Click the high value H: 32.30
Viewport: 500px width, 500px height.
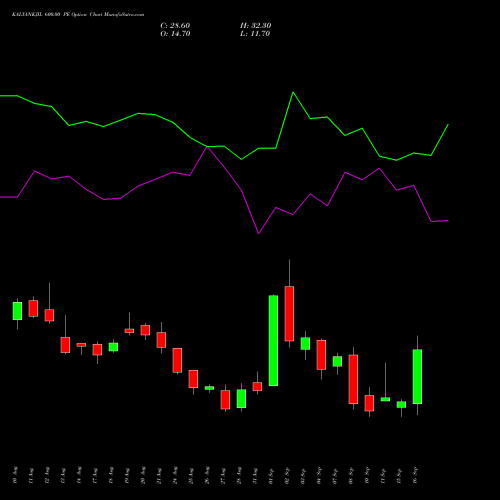click(x=255, y=26)
